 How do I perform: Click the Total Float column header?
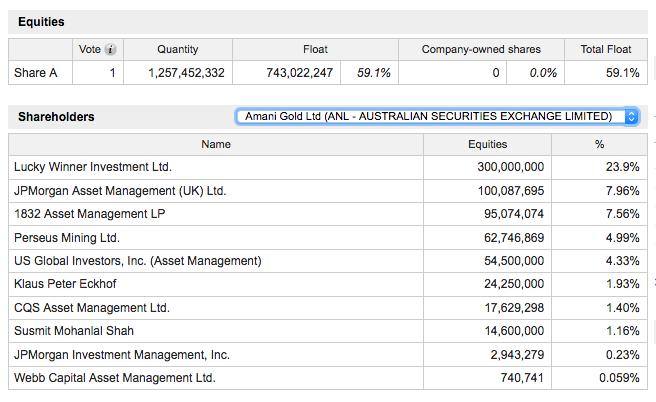[606, 49]
